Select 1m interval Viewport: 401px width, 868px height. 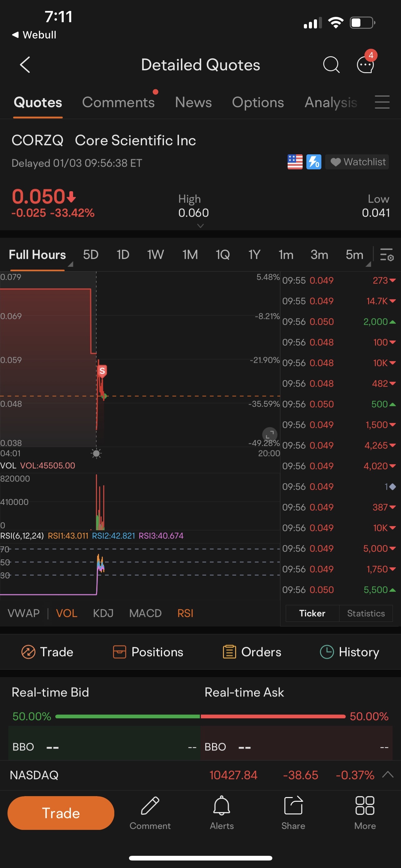[286, 255]
